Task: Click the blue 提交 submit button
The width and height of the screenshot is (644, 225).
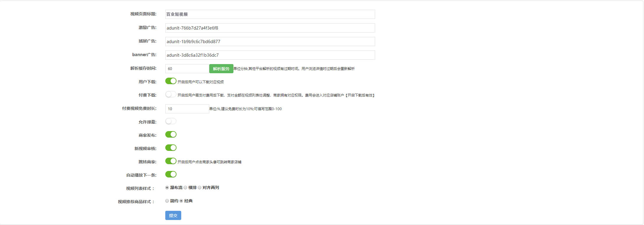Action: pyautogui.click(x=173, y=216)
